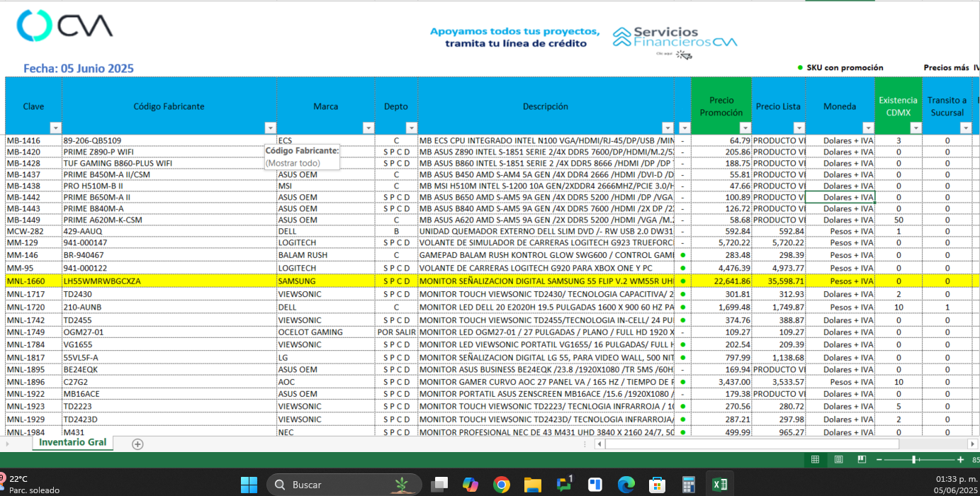The height and width of the screenshot is (496, 980).
Task: Open the weather widget showing 22°C
Action: tap(32, 484)
